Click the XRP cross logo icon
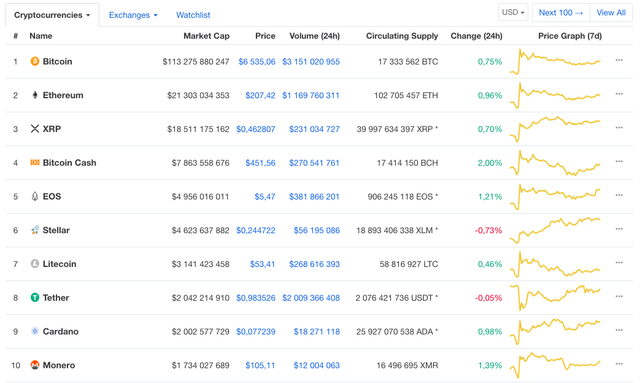640x383 pixels. 35,129
